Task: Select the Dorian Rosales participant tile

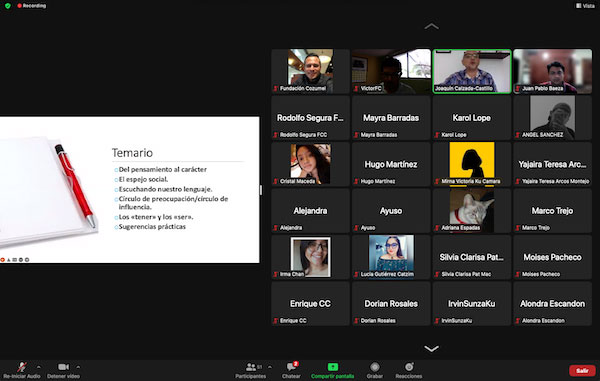Action: [x=391, y=304]
